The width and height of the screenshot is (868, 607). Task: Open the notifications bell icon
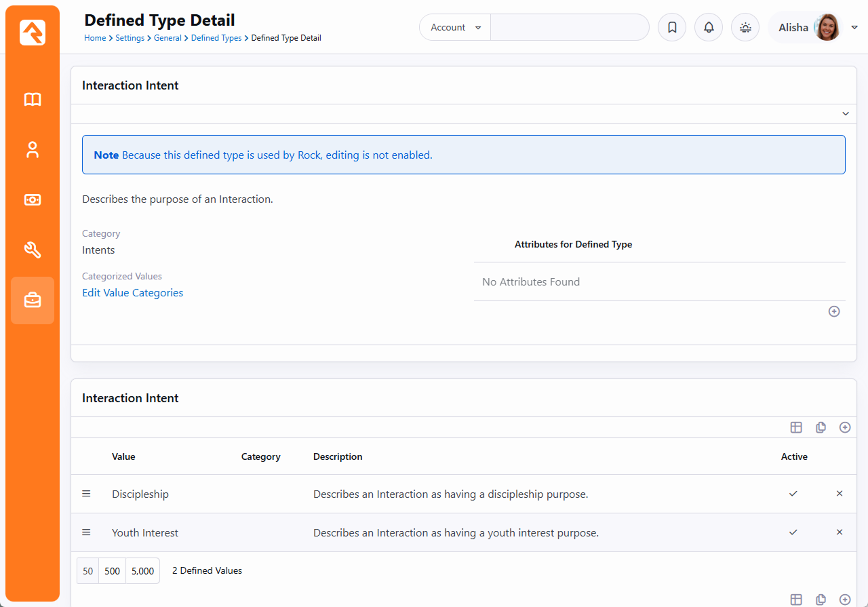[x=709, y=28]
